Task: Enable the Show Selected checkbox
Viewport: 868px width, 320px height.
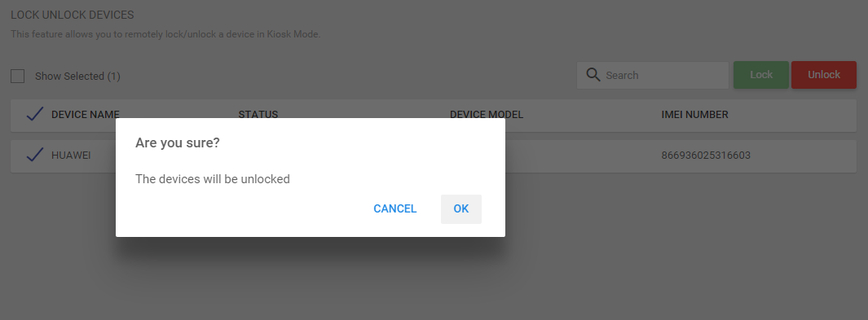Action: point(18,76)
